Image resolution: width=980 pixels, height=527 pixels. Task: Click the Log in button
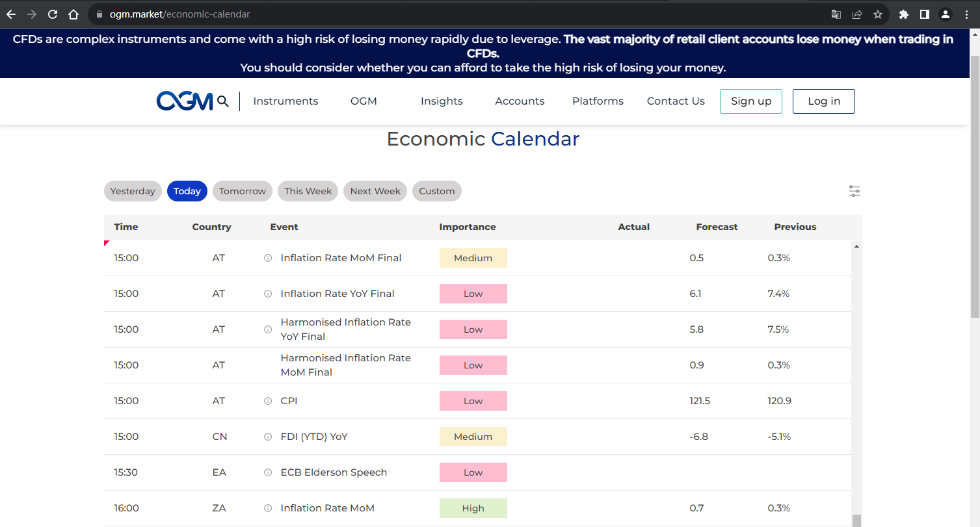coord(824,101)
